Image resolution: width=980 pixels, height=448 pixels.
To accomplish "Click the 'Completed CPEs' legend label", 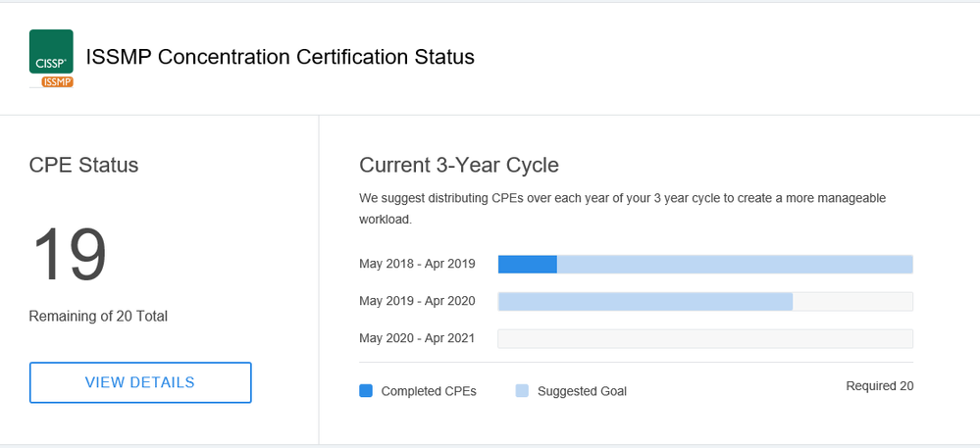I will pyautogui.click(x=429, y=391).
